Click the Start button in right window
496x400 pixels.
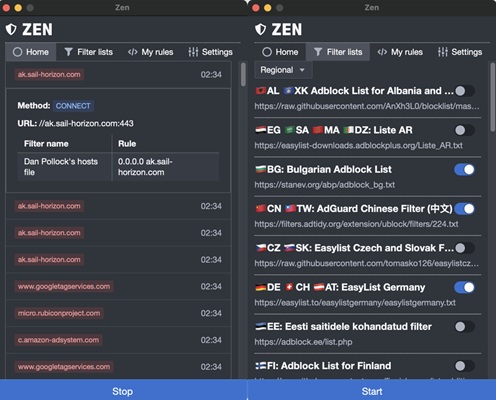372,391
